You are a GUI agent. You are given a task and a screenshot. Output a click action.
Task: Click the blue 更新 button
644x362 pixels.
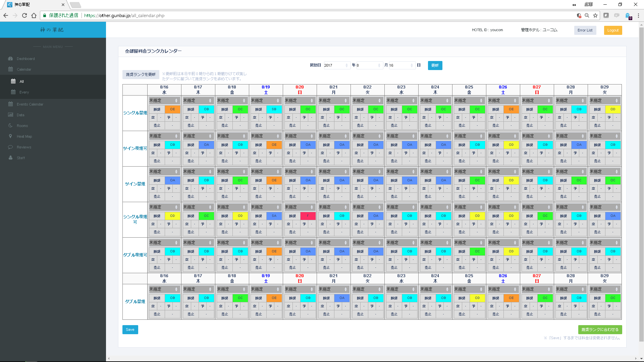click(435, 65)
